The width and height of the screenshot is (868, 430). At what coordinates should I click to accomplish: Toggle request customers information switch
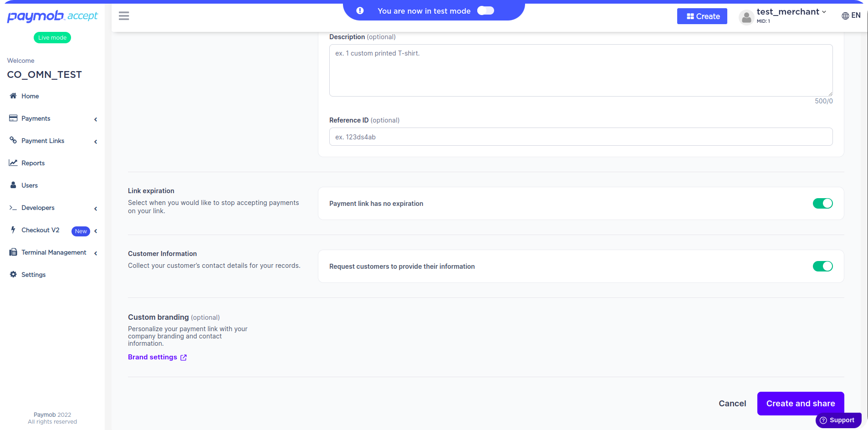pyautogui.click(x=822, y=266)
